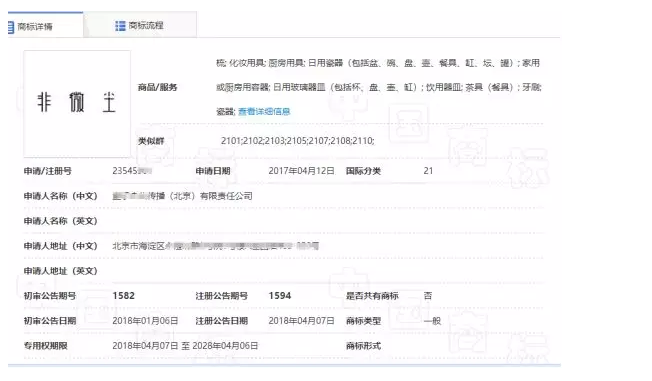This screenshot has height=381, width=652.
Task: Switch to the 商标流程 tab
Action: 140,25
